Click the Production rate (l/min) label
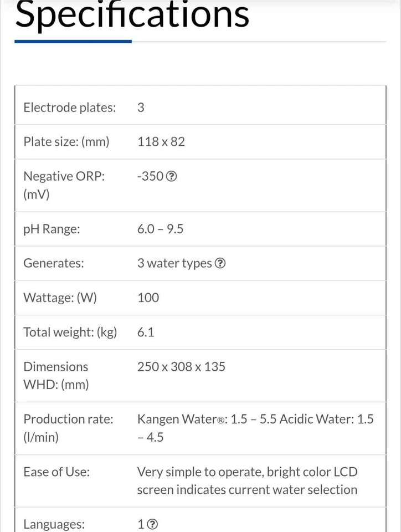This screenshot has width=401, height=532. [x=68, y=428]
